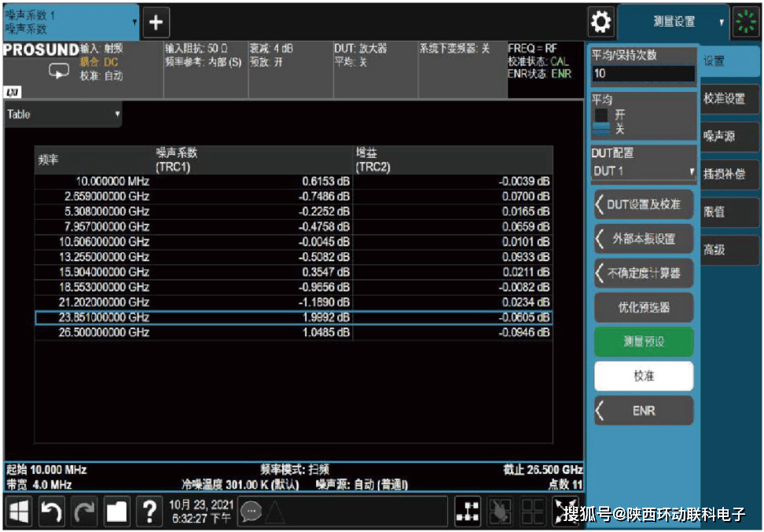Open the system settings gear icon
This screenshot has width=764, height=532.
tap(601, 22)
